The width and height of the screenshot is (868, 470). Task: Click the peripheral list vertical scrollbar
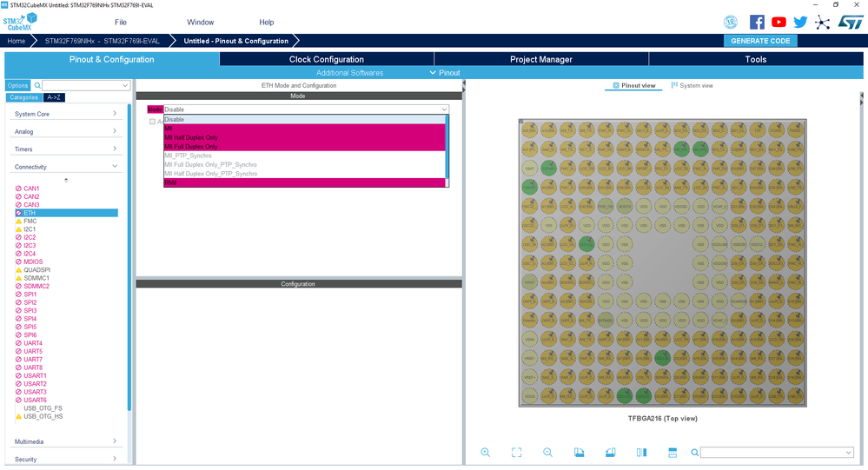[129, 257]
